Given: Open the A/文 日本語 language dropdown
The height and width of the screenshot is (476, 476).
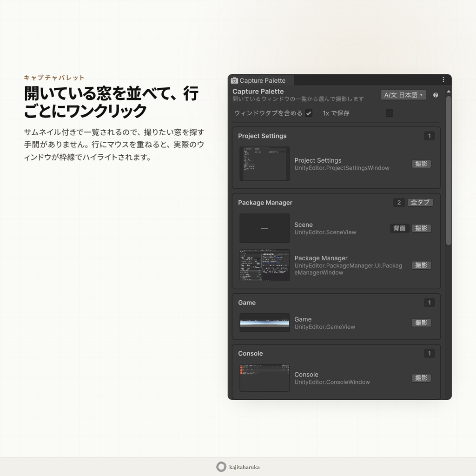Looking at the screenshot, I should point(403,95).
